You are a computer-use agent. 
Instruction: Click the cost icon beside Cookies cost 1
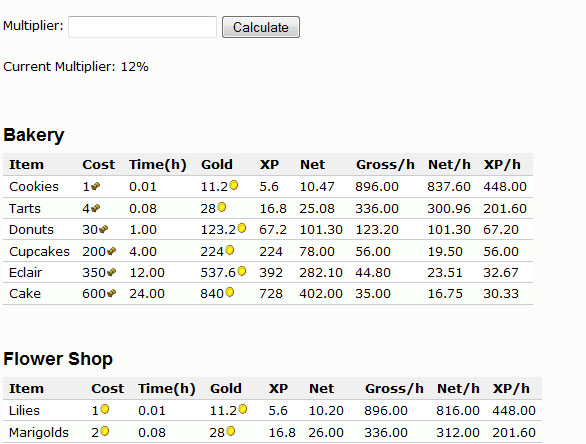[96, 186]
